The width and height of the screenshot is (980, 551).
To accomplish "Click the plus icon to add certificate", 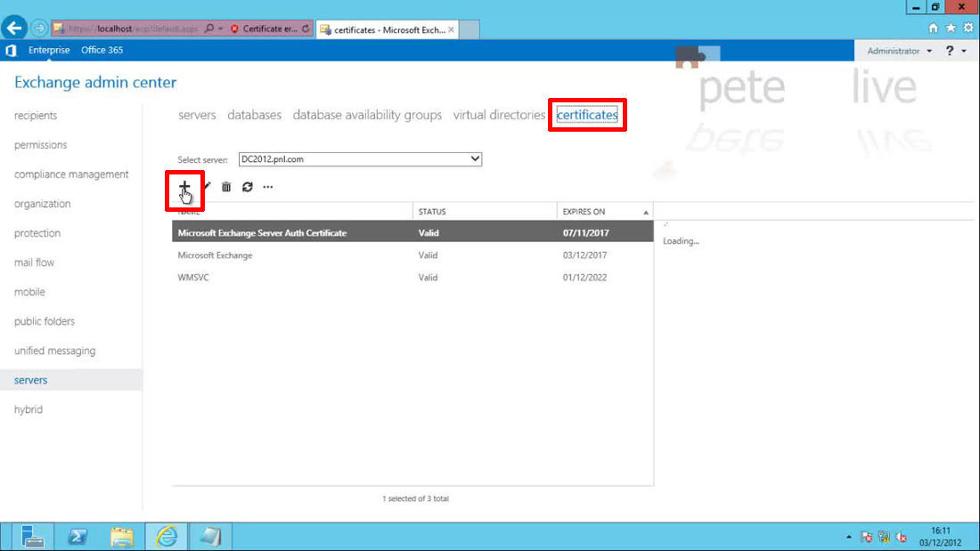I will point(184,187).
